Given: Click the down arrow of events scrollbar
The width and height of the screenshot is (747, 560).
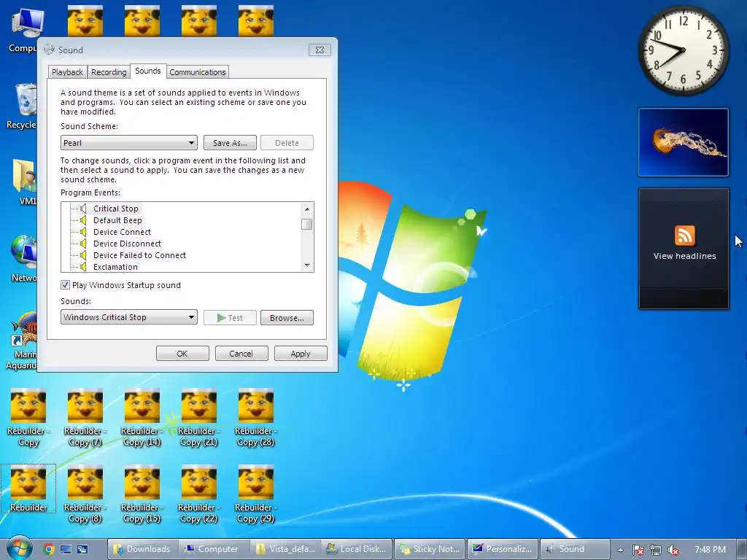Looking at the screenshot, I should tap(307, 265).
